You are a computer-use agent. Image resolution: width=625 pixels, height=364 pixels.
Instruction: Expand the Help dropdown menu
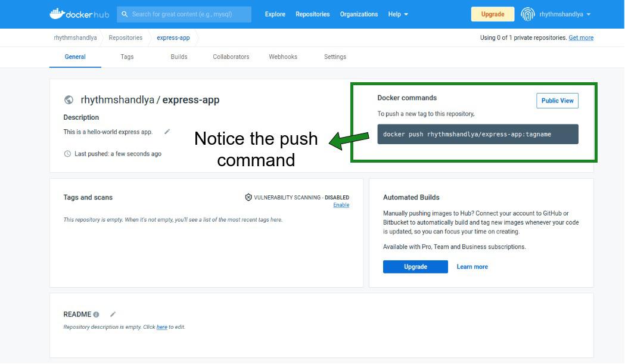[398, 14]
